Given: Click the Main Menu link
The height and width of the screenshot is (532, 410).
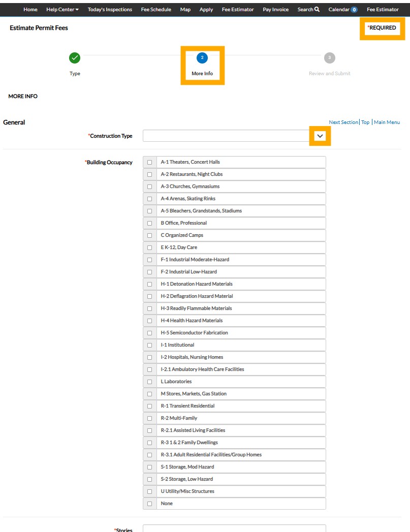Looking at the screenshot, I should pos(387,122).
